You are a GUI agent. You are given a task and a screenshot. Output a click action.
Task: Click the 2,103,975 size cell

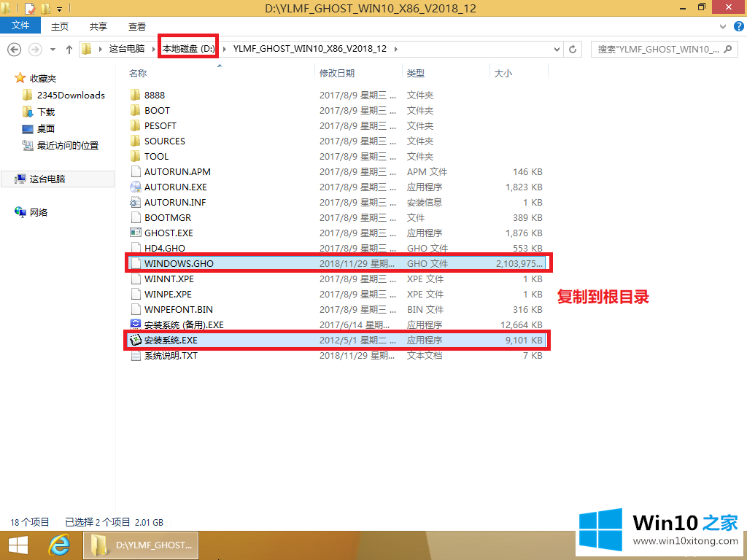tap(519, 263)
